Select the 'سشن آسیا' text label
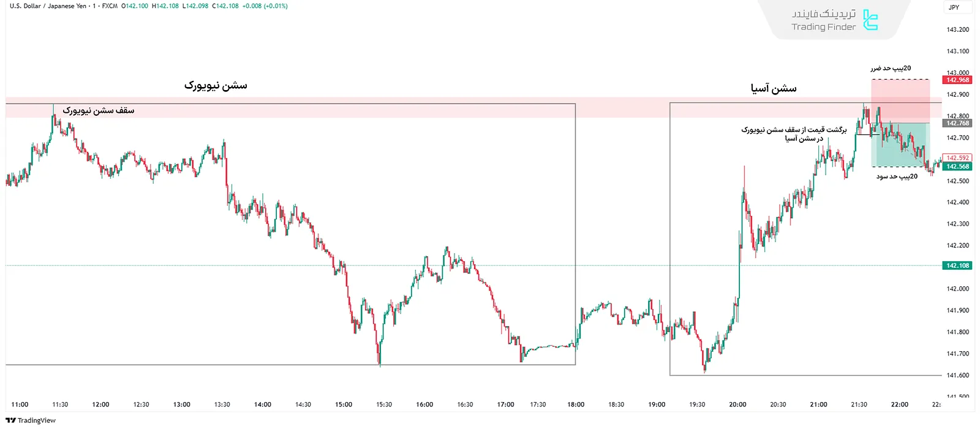 click(774, 89)
